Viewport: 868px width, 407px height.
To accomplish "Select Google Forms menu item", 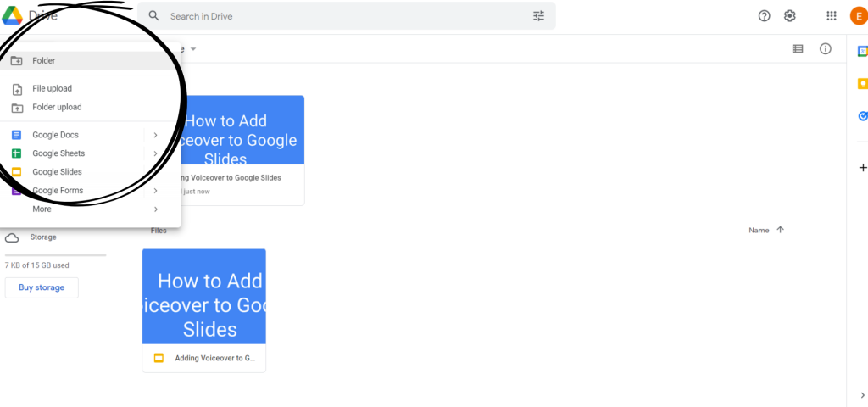I will pos(90,191).
